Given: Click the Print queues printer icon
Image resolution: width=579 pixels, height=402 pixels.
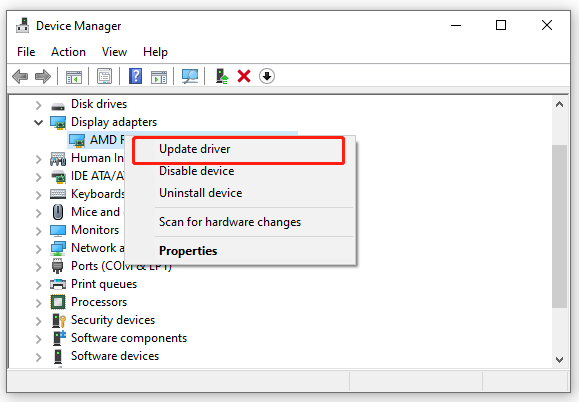Looking at the screenshot, I should (58, 284).
